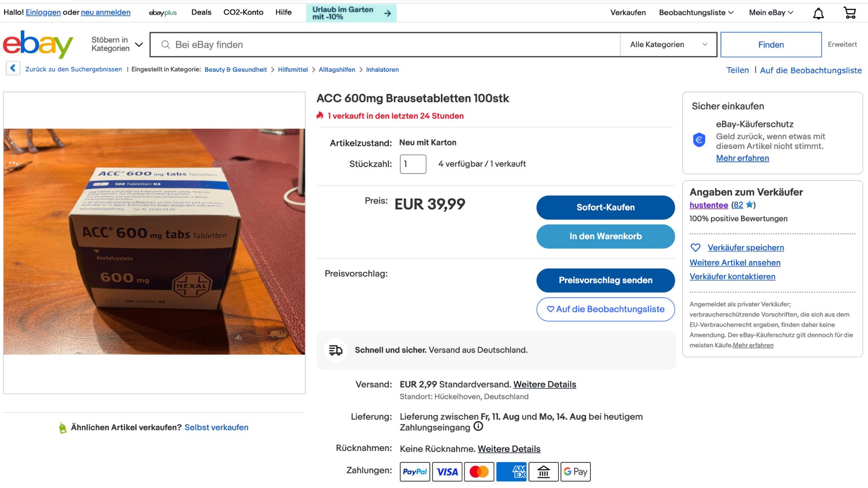
Task: Open the notifications bell icon
Action: 818,13
